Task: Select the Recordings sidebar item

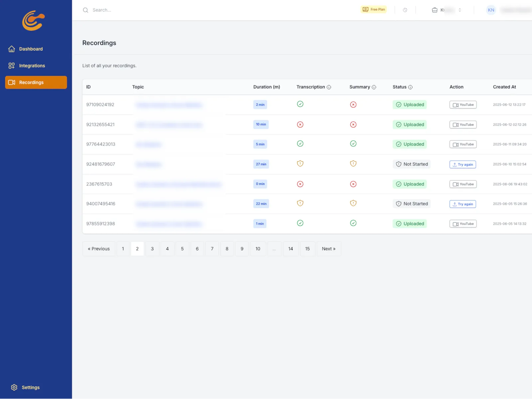Action: point(36,82)
